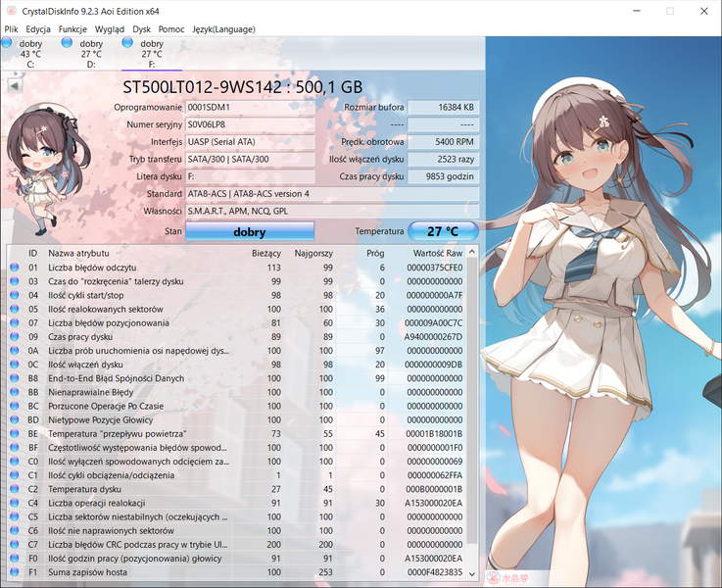Click status icon for Czas do "rozkręcenia" talerzy
The height and width of the screenshot is (588, 722).
click(15, 281)
